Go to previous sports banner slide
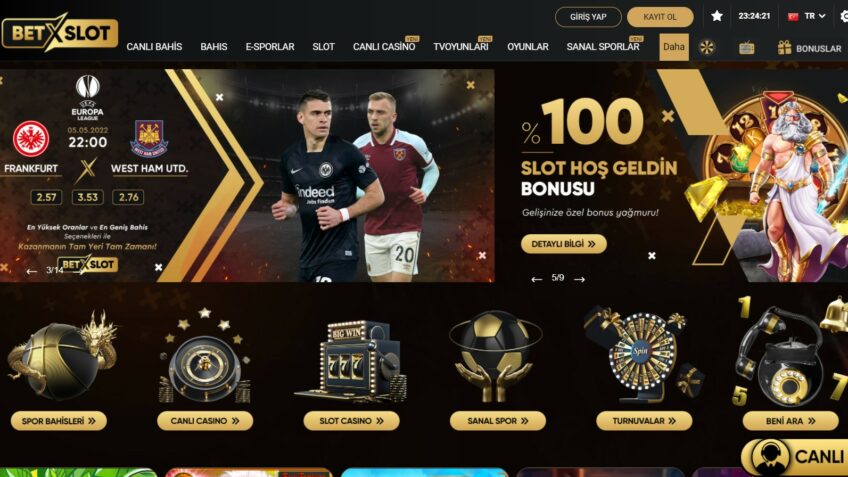This screenshot has width=848, height=477. coord(32,271)
